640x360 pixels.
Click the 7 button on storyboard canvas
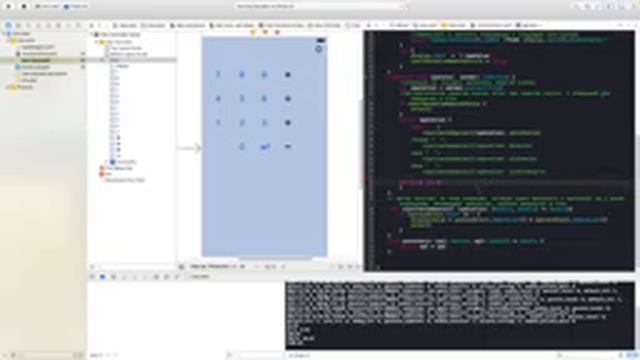[218, 75]
